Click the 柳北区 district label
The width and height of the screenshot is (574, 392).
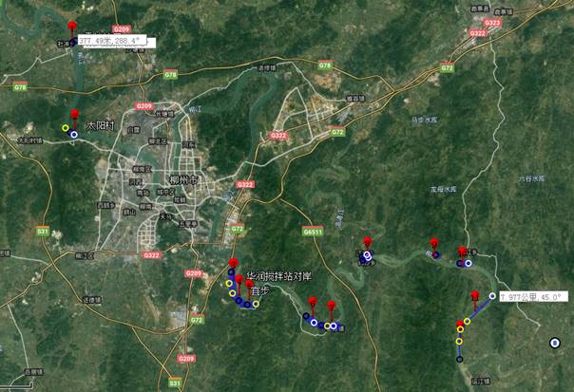click(158, 141)
